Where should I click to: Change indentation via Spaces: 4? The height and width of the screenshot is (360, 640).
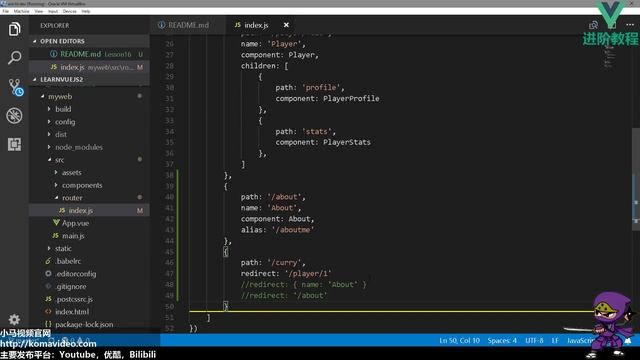502,340
